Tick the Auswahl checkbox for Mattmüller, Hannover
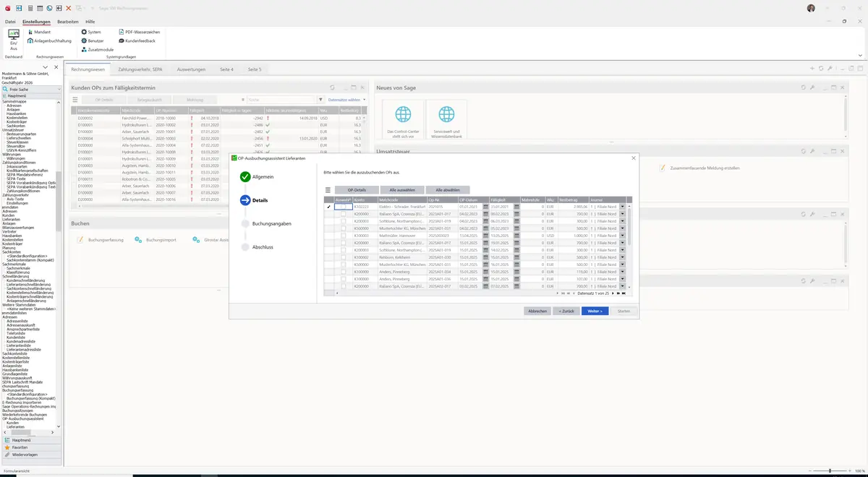Viewport: 868px width, 477px height. pyautogui.click(x=344, y=236)
